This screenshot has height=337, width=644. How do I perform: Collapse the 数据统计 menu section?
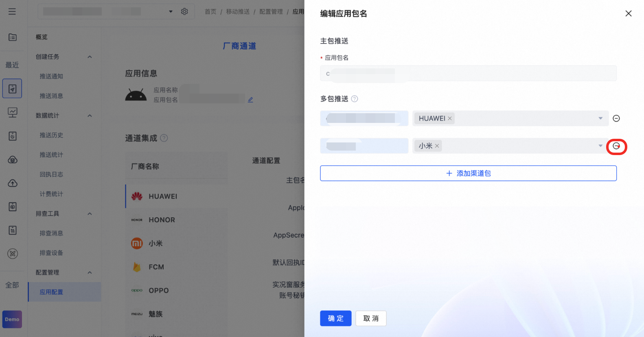click(x=90, y=116)
